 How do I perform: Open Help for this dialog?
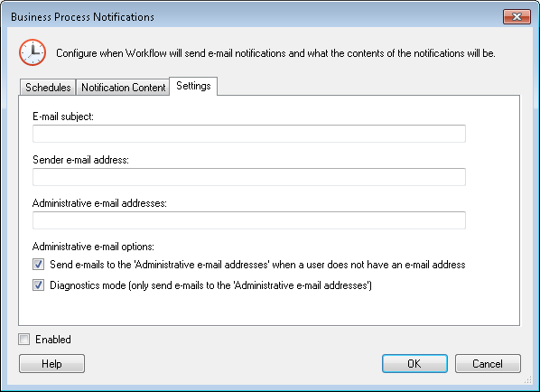point(51,364)
